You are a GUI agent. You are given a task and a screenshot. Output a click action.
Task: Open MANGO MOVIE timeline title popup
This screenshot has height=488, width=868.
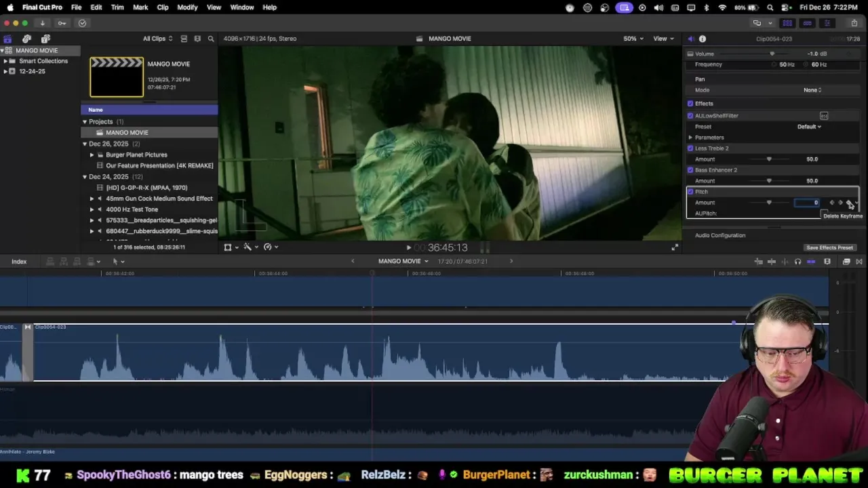[403, 262]
